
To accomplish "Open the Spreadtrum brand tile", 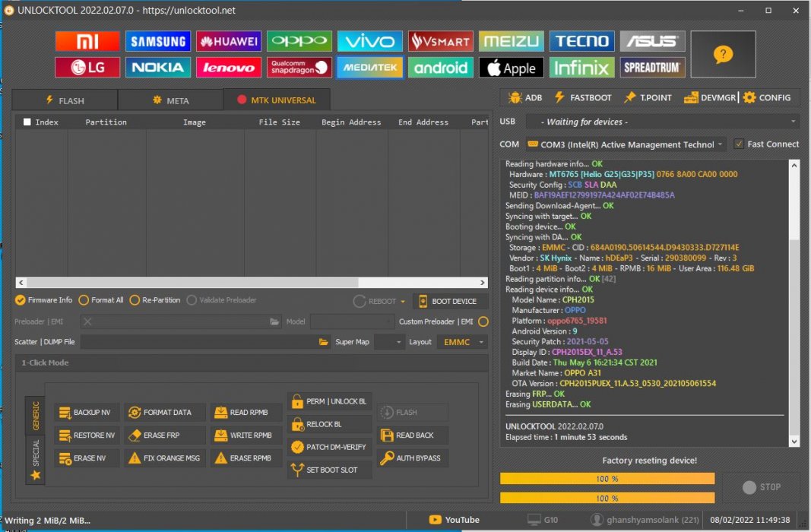I will [652, 67].
